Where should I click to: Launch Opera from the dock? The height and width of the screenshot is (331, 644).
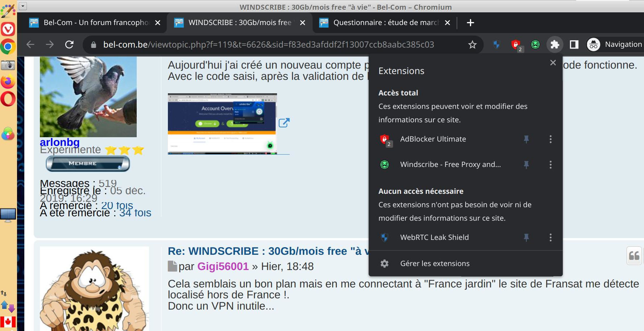pyautogui.click(x=8, y=99)
